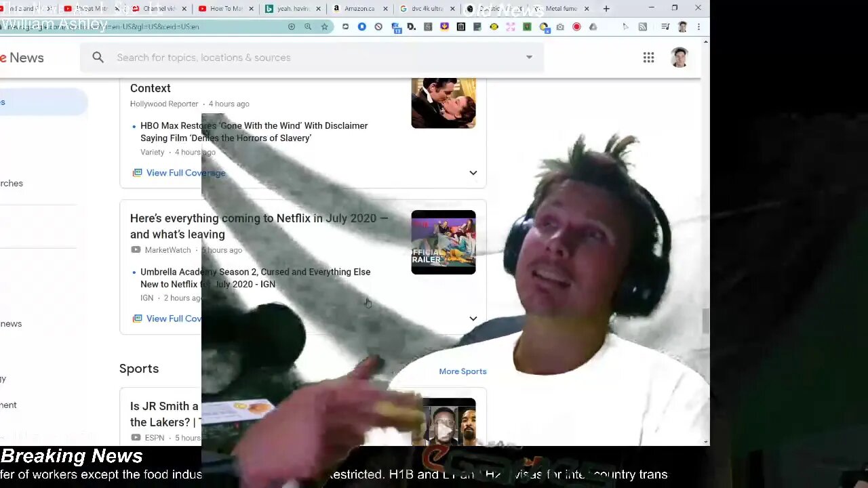Screen dimensions: 868x488
Task: Click the zoom magnifier icon in address bar
Action: pyautogui.click(x=308, y=26)
